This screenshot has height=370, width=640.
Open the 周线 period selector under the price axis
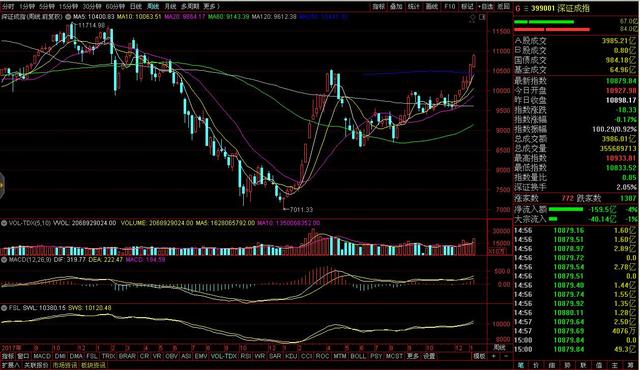(500, 348)
